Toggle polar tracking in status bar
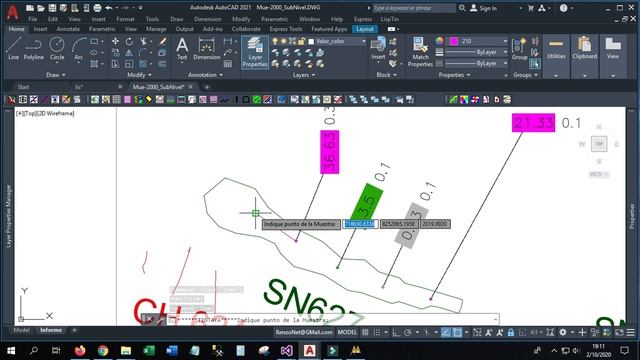The height and width of the screenshot is (360, 640). pos(407,332)
